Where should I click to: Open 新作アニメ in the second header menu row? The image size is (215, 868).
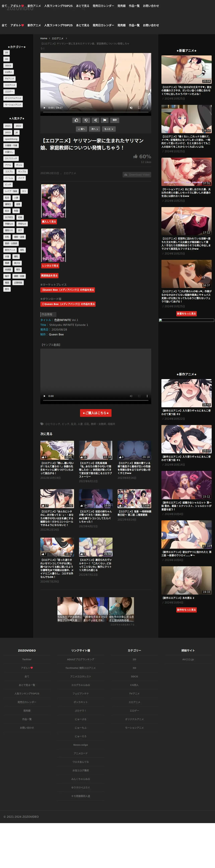tap(34, 25)
